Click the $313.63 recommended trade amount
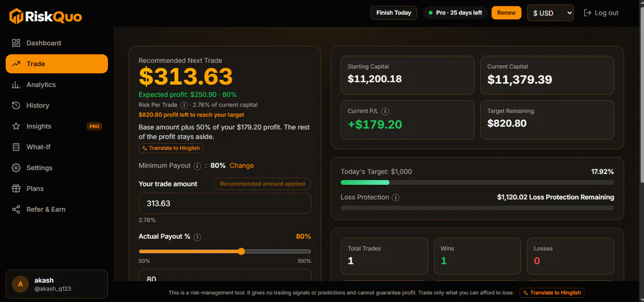 tap(186, 77)
